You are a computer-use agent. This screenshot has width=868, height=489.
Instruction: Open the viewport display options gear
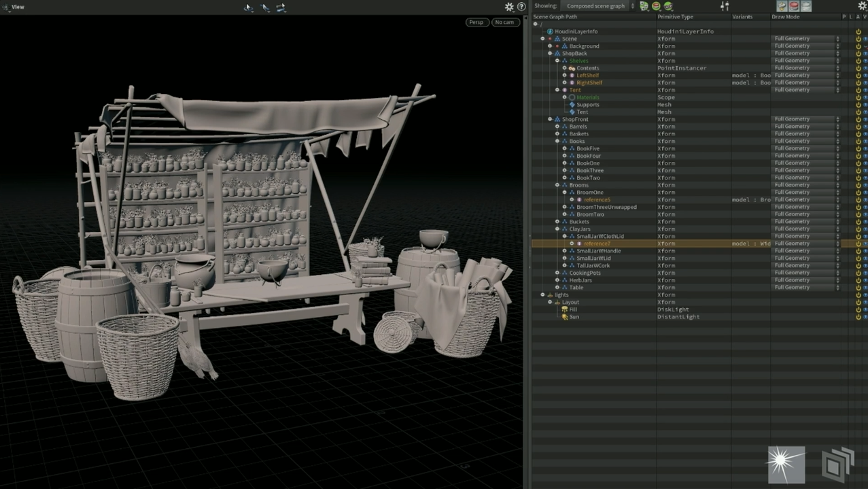click(x=509, y=7)
